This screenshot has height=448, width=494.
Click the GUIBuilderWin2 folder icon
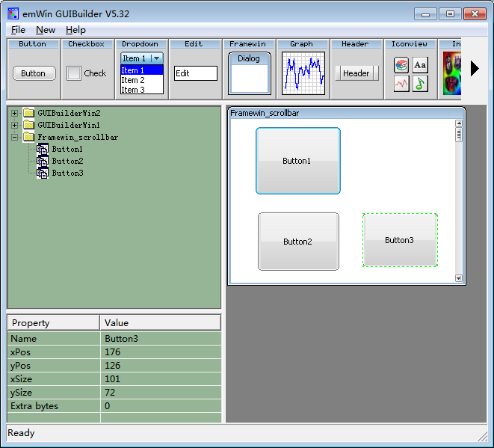pyautogui.click(x=28, y=112)
